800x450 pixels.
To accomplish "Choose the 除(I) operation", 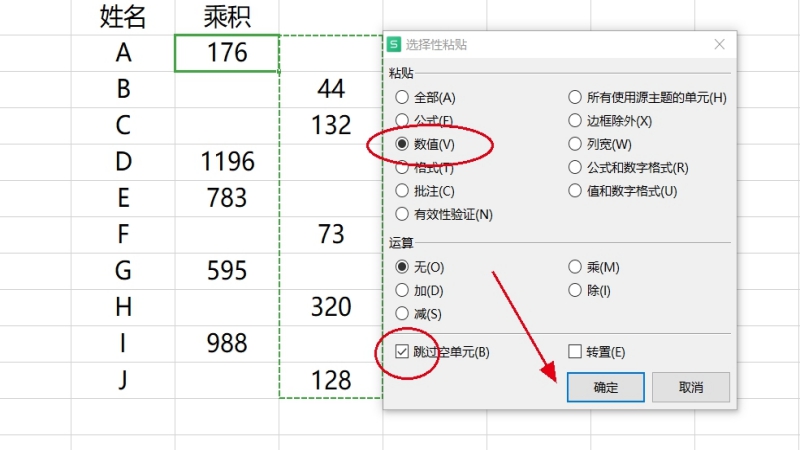I will pos(575,291).
